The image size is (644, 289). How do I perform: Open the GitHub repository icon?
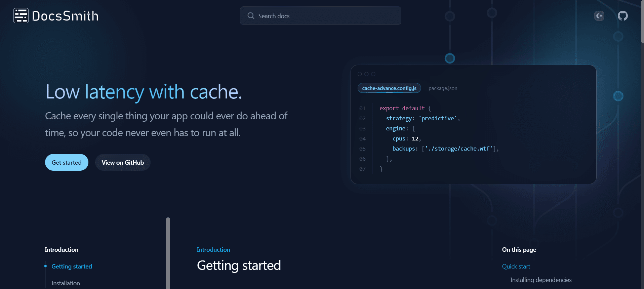622,16
